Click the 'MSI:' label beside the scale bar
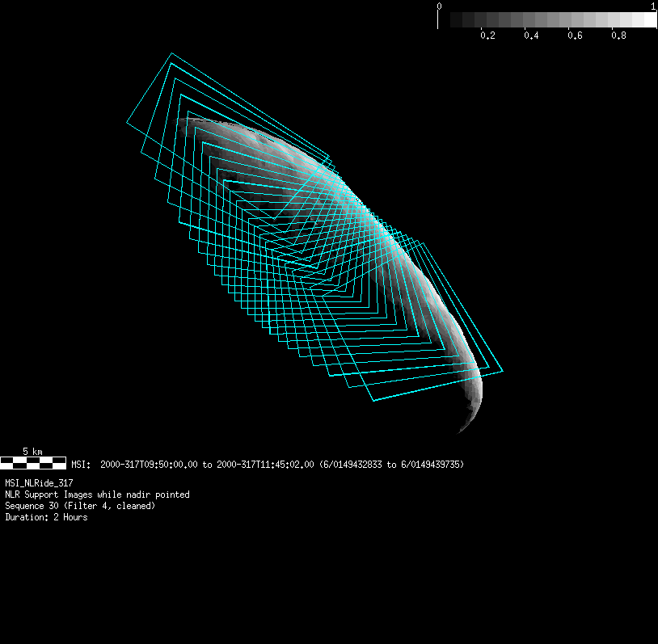The image size is (658, 644). coord(81,465)
